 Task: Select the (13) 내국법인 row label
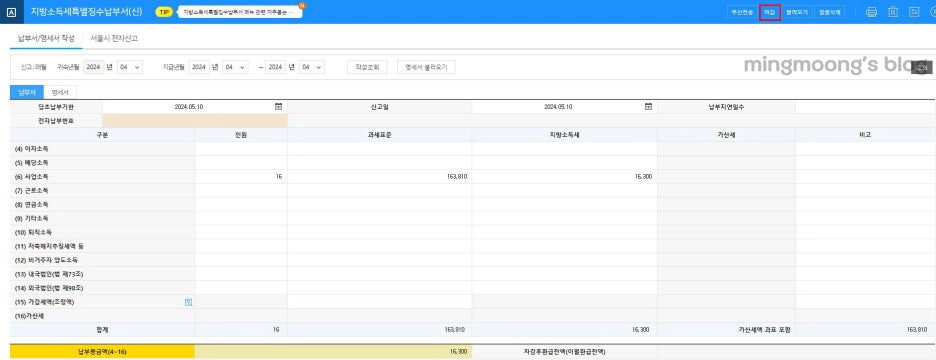click(x=50, y=274)
